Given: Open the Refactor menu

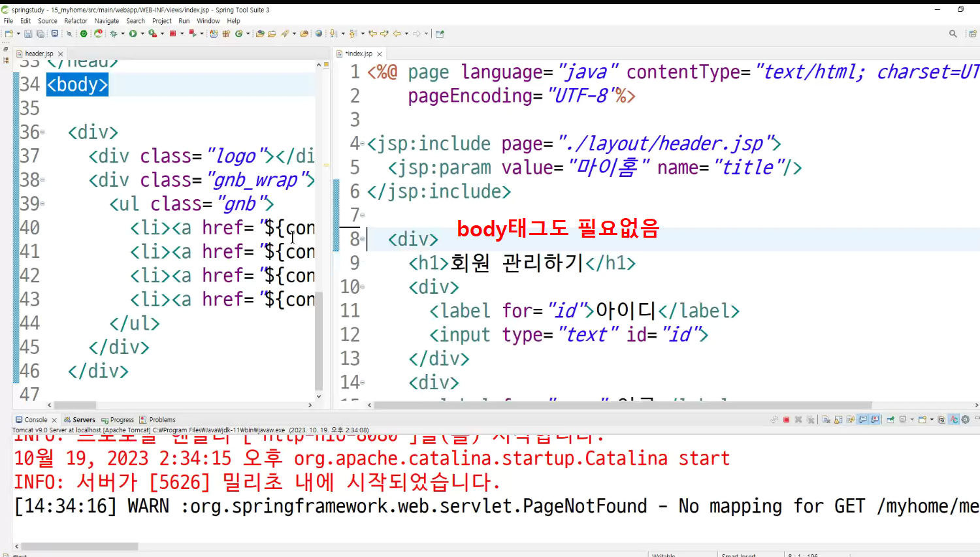Looking at the screenshot, I should click(x=76, y=21).
